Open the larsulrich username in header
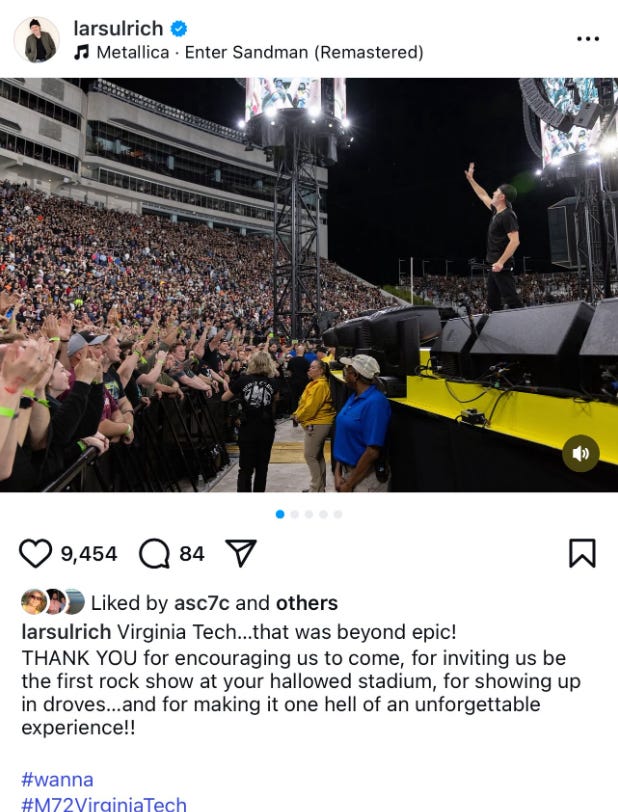 118,28
